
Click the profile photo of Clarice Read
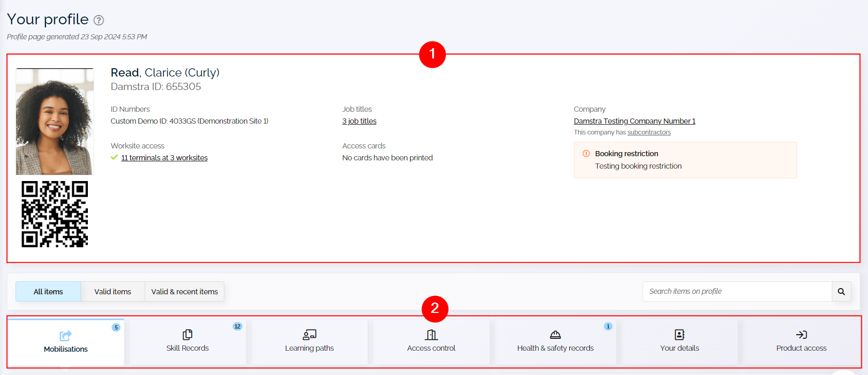(x=55, y=122)
